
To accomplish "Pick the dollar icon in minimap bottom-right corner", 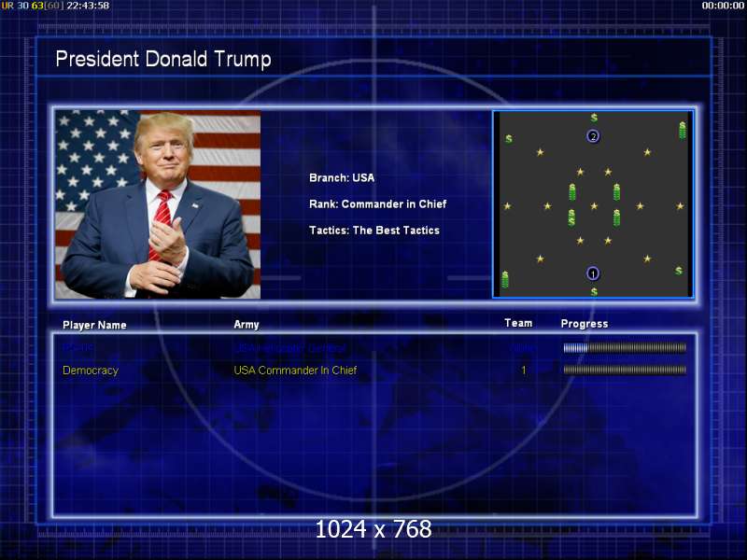I will click(679, 271).
